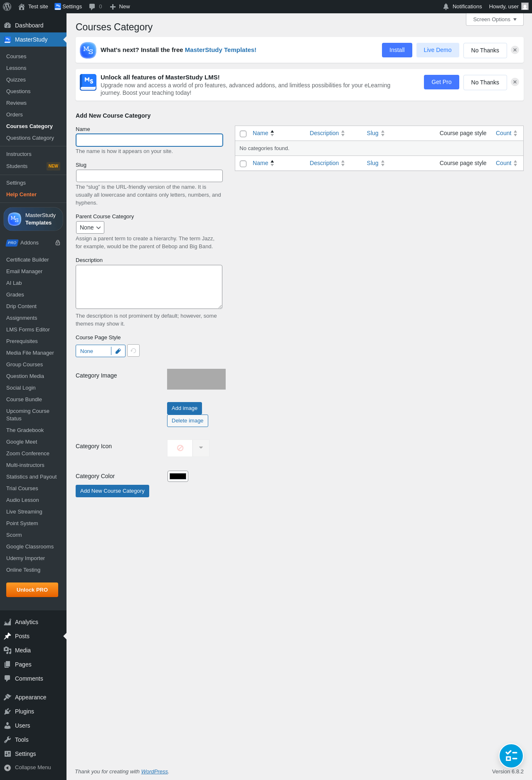Sort by Count in the table header

[x=507, y=133]
